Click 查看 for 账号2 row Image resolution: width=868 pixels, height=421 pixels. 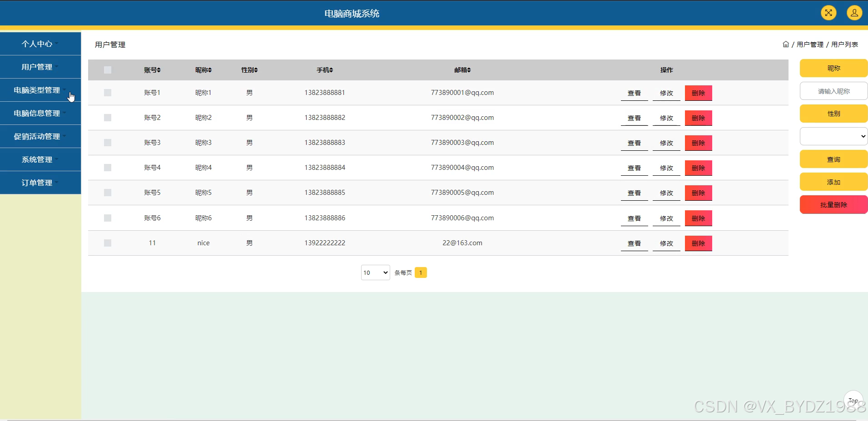[634, 118]
